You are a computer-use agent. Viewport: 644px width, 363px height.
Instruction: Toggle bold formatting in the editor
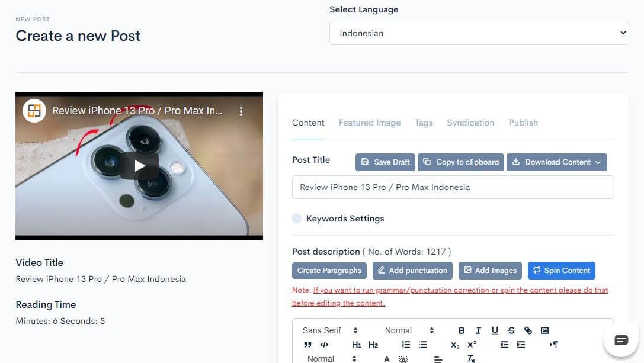462,330
